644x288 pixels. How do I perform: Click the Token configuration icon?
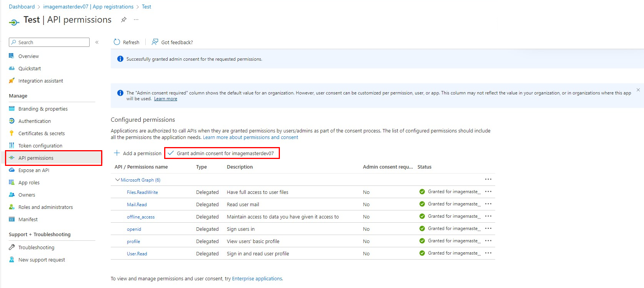12,146
